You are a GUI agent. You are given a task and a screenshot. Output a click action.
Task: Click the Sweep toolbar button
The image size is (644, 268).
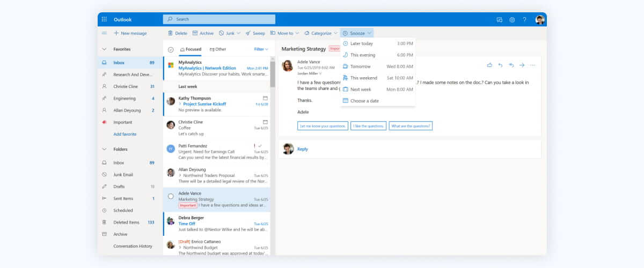(255, 33)
